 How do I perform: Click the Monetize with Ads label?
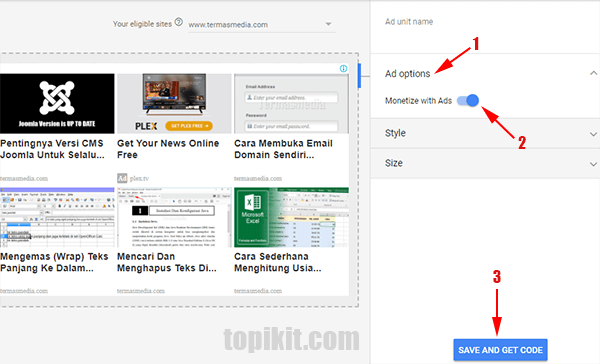click(x=418, y=101)
